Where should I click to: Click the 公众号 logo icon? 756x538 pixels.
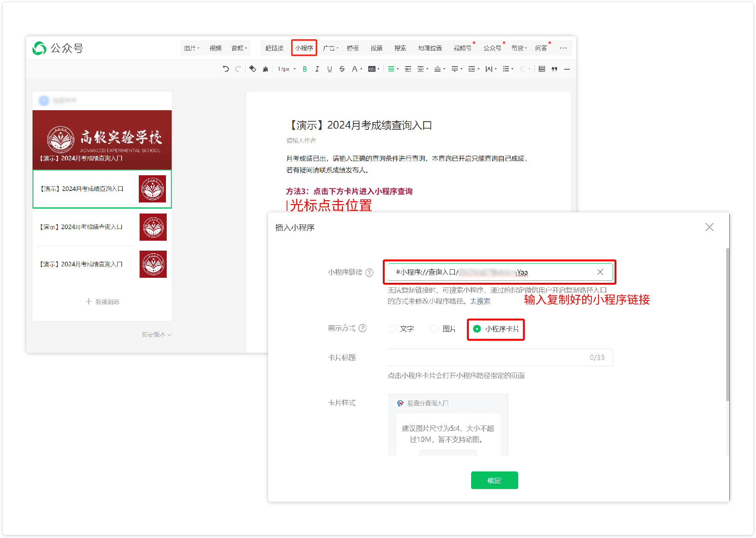(x=39, y=48)
